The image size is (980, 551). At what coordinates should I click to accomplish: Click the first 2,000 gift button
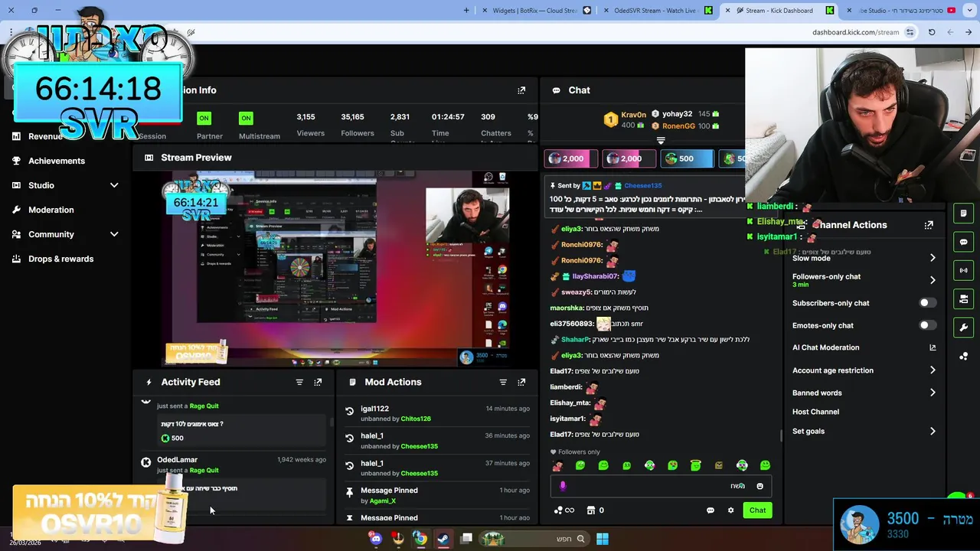(571, 158)
